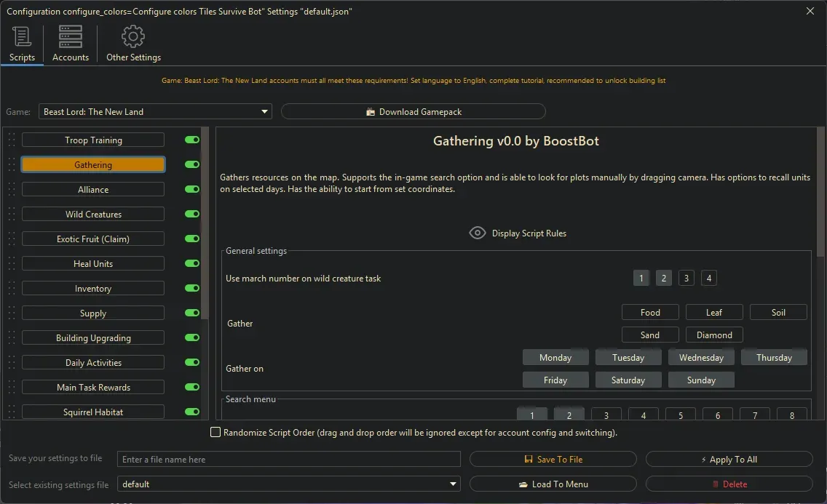Click the Download Gamepack button

[x=413, y=112]
